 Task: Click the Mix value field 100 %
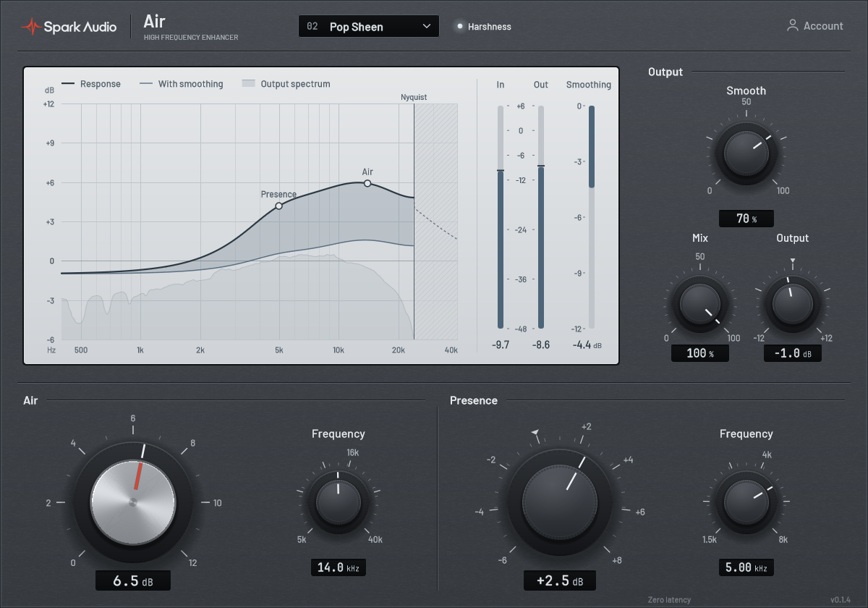[699, 353]
